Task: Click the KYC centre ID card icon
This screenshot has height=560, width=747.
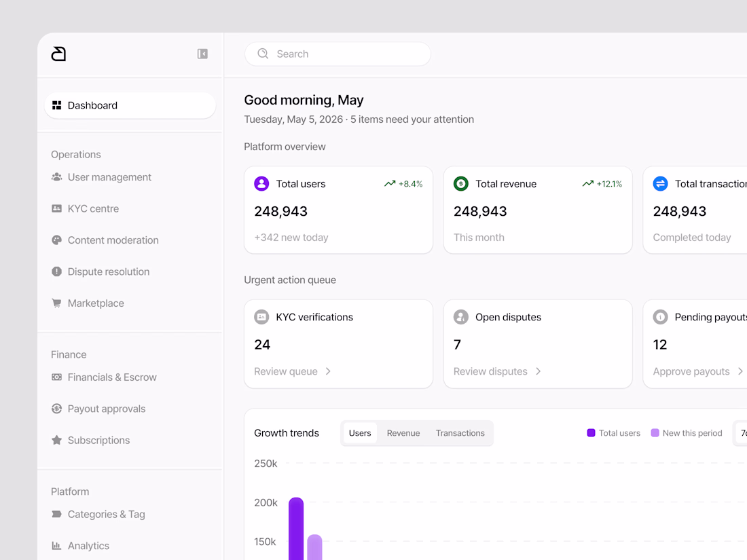Action: tap(56, 208)
